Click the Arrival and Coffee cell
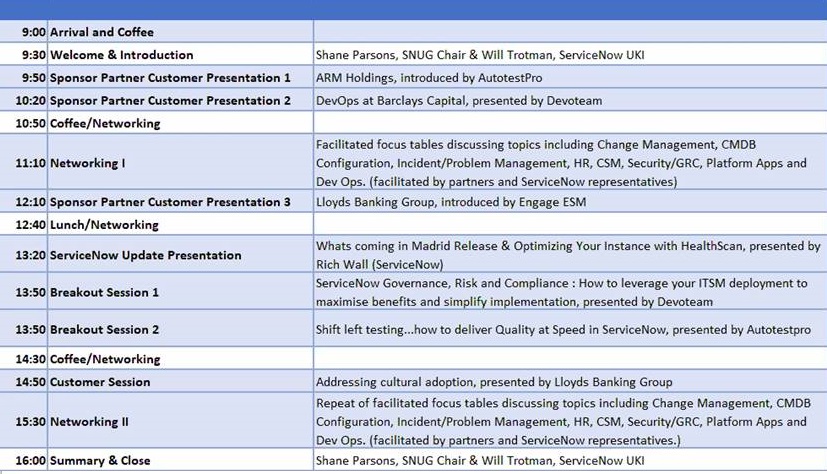Screen dimensions: 827x474 [180, 32]
